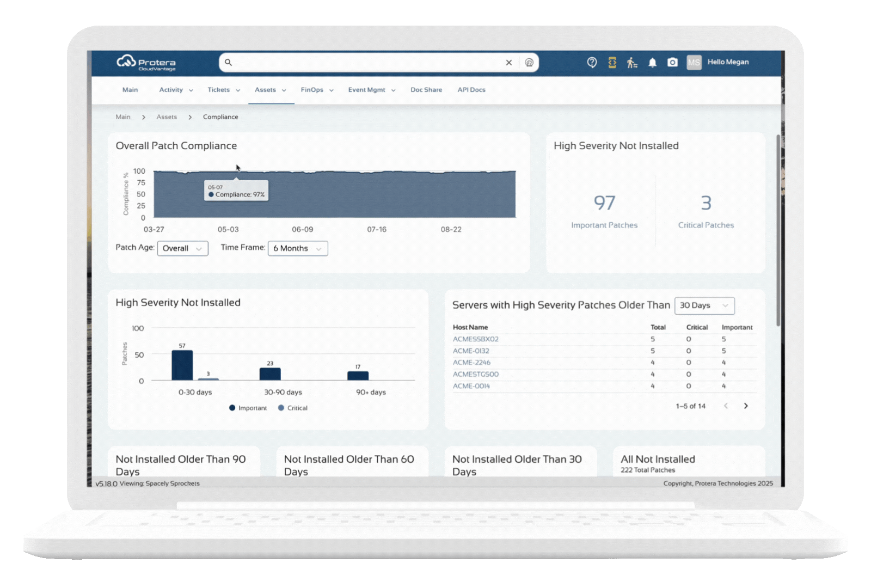Screen dimensions: 871x588
Task: Open the FinOps menu
Action: 317,90
